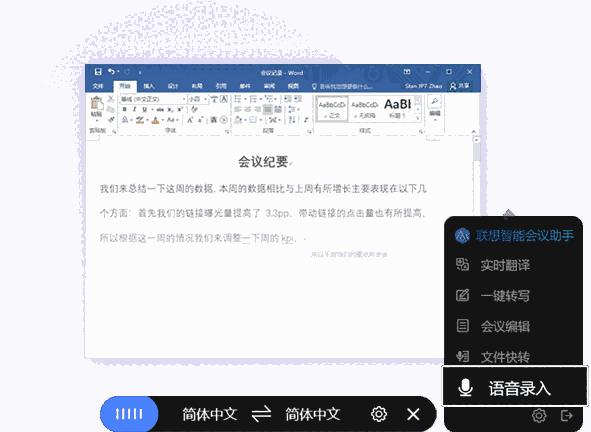The width and height of the screenshot is (591, 432).
Task: Click the Stan JP7 Zhao account name
Action: 423,86
